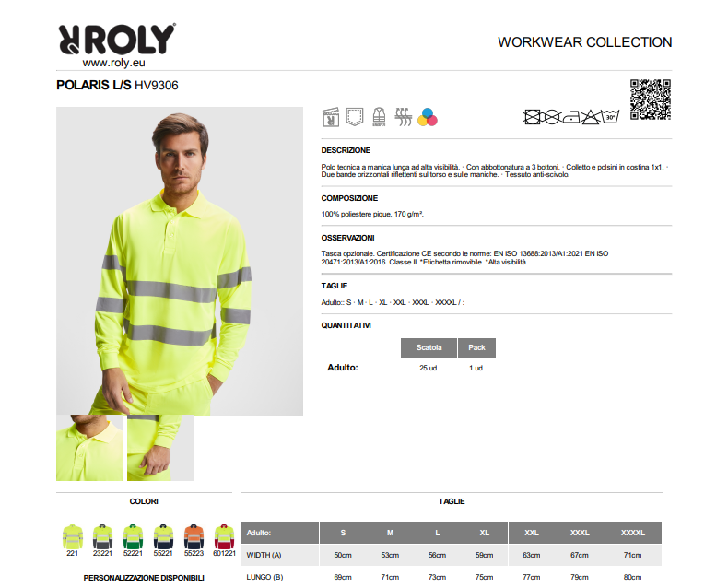Image resolution: width=728 pixels, height=587 pixels.
Task: Open the www.roly.eu website link
Action: pos(113,63)
